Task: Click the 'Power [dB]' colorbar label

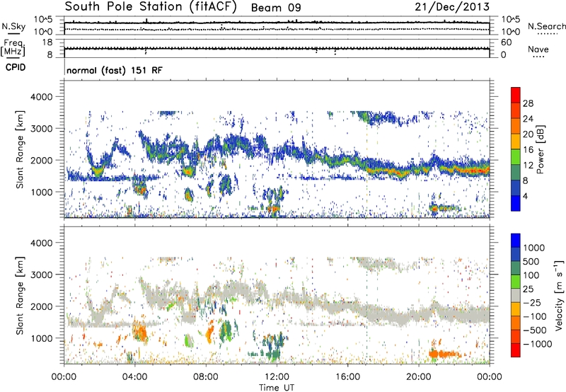Action: (x=540, y=149)
